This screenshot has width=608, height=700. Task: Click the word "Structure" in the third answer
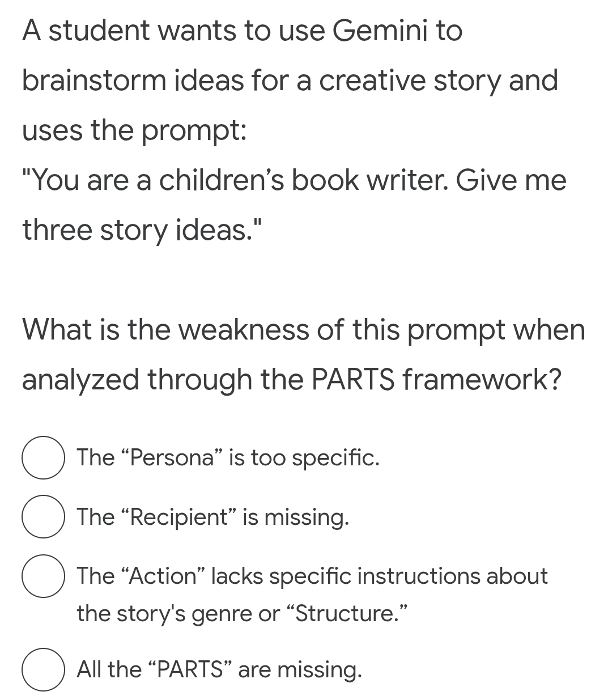click(x=348, y=613)
